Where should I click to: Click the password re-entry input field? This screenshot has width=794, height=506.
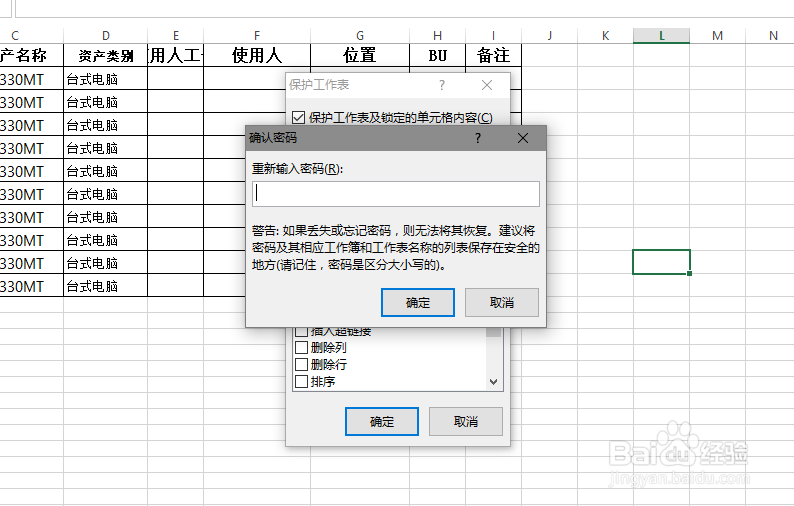(x=395, y=194)
